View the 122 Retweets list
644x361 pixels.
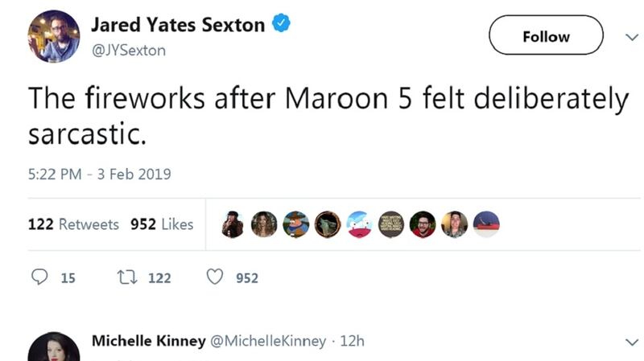(x=73, y=224)
